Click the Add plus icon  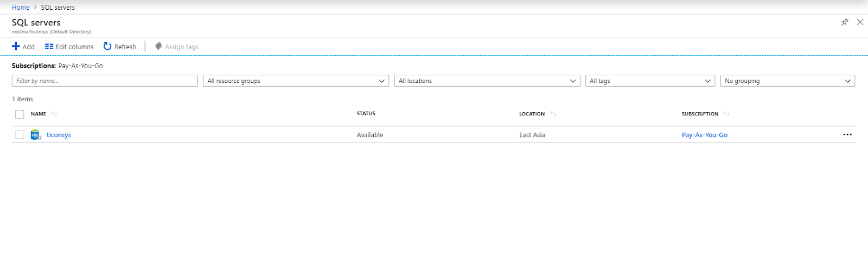[16, 47]
